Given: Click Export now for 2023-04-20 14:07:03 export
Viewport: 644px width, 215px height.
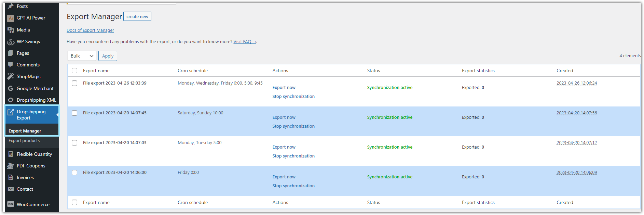Looking at the screenshot, I should coord(284,147).
